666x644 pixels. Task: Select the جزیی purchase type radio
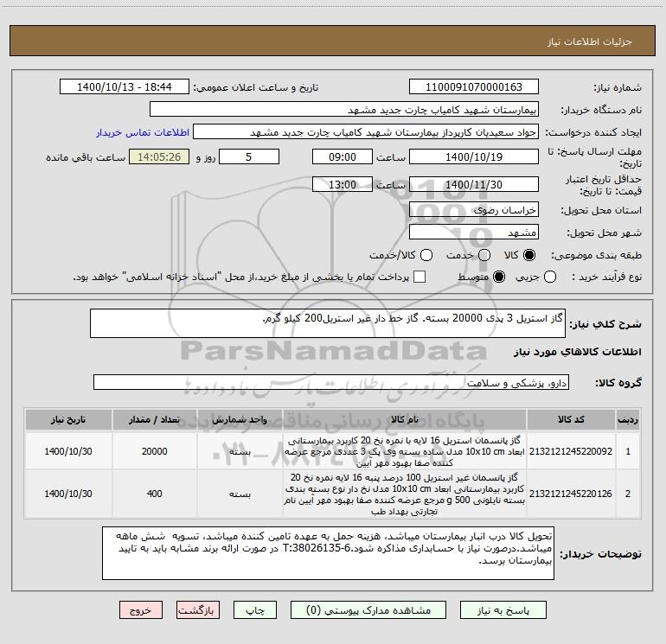click(x=549, y=277)
